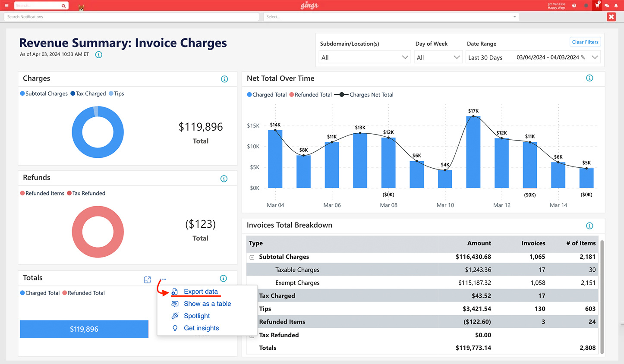The width and height of the screenshot is (624, 364).
Task: Open the help question mark icon
Action: [x=574, y=6]
